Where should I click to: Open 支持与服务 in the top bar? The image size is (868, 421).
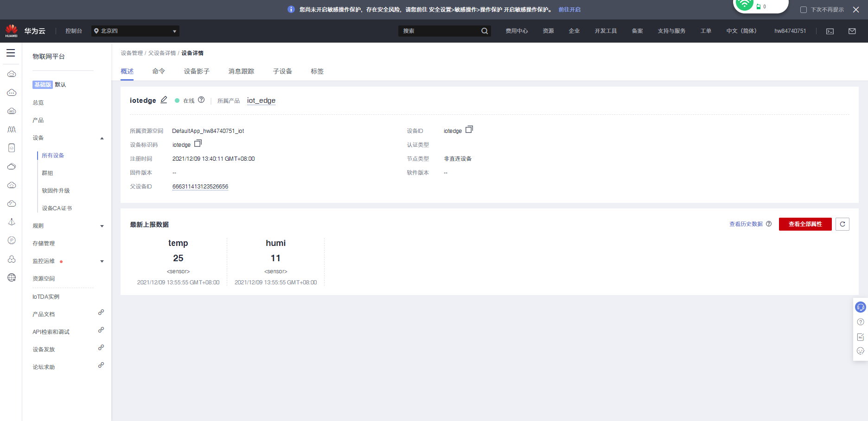tap(671, 31)
